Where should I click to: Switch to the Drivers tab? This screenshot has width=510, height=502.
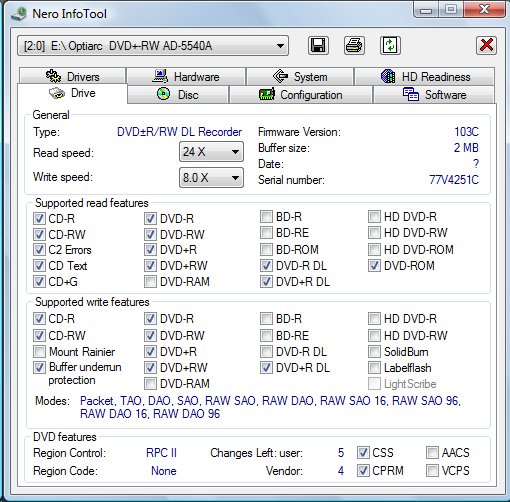coord(72,76)
